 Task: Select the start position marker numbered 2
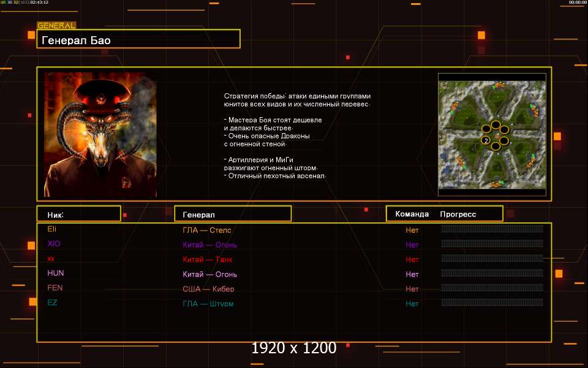[x=486, y=140]
